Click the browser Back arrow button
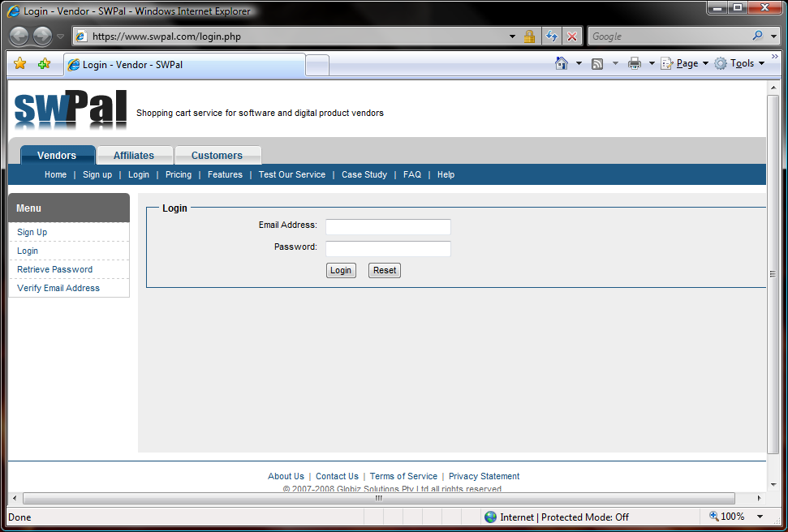Image resolution: width=788 pixels, height=532 pixels. (x=19, y=36)
